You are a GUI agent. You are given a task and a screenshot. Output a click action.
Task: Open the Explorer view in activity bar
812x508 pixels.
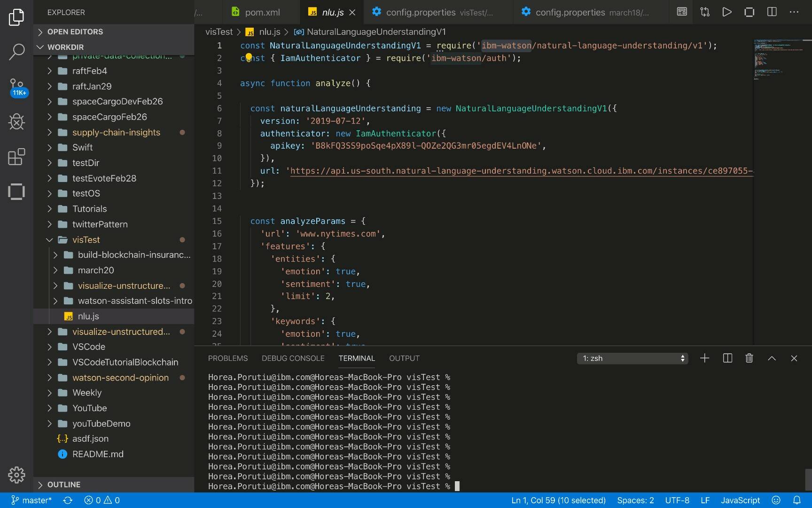16,17
